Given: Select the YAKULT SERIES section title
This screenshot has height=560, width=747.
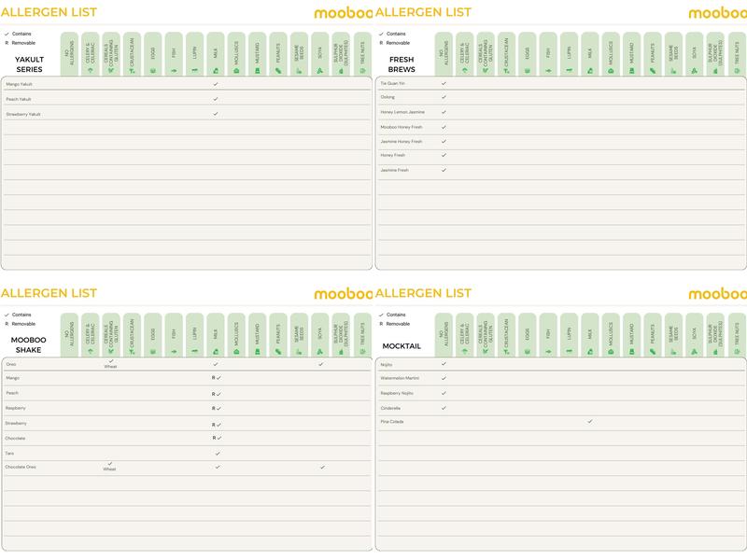Looking at the screenshot, I should (x=29, y=63).
